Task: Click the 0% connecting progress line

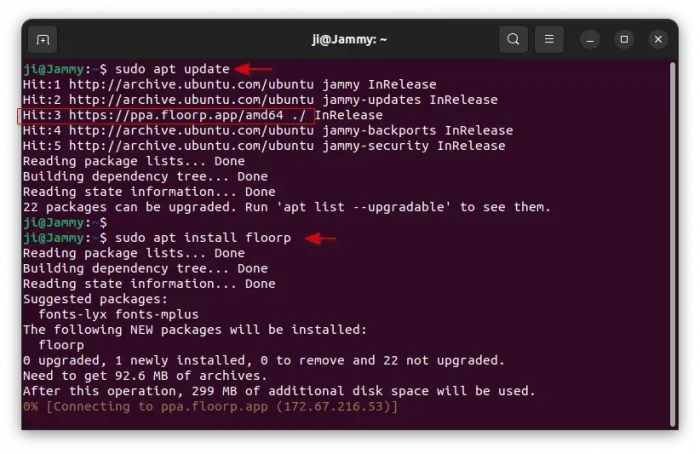Action: pyautogui.click(x=210, y=407)
